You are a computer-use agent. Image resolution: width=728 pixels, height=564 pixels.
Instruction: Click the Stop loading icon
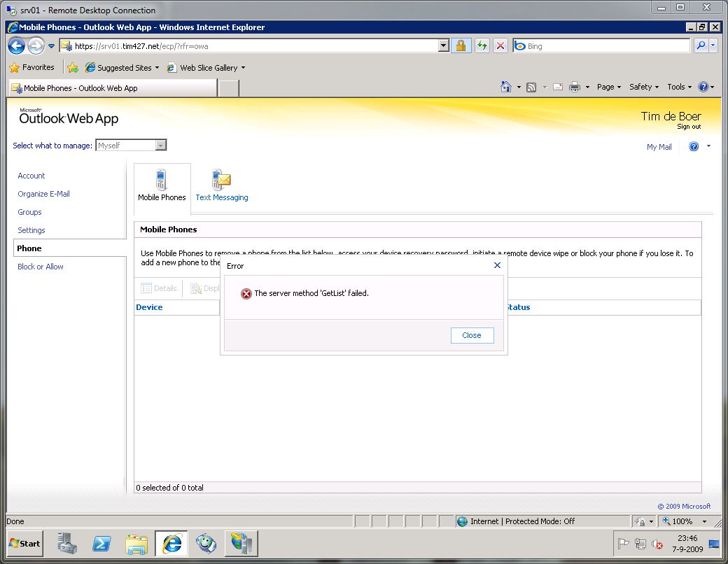[x=500, y=46]
